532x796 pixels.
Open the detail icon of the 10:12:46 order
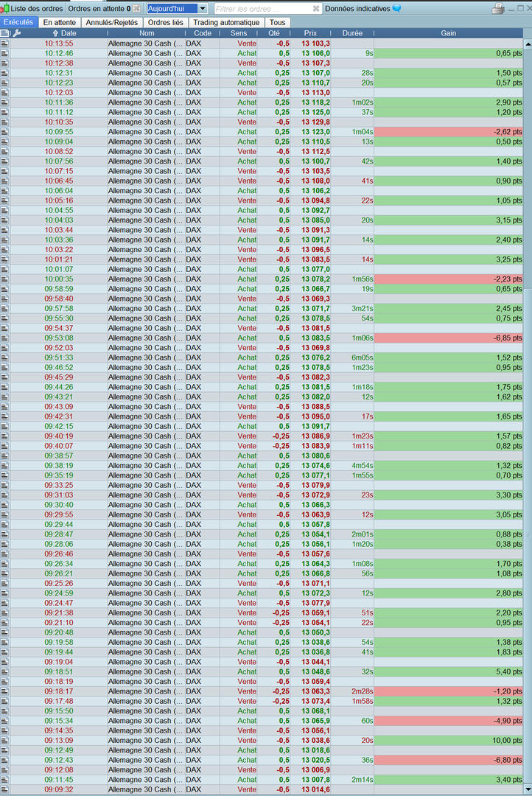pyautogui.click(x=5, y=53)
